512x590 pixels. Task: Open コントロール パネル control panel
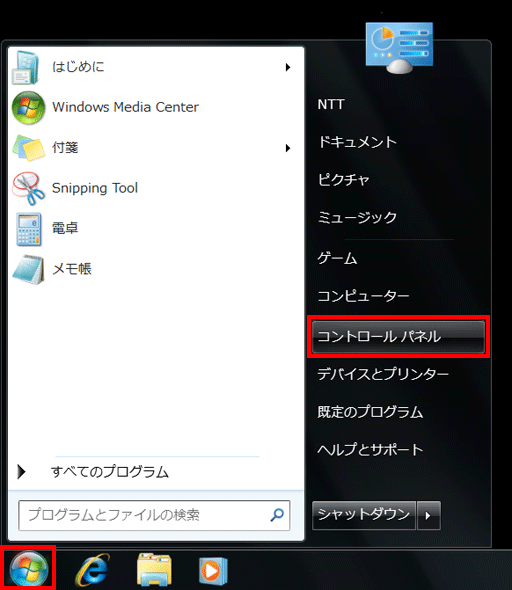(x=398, y=337)
